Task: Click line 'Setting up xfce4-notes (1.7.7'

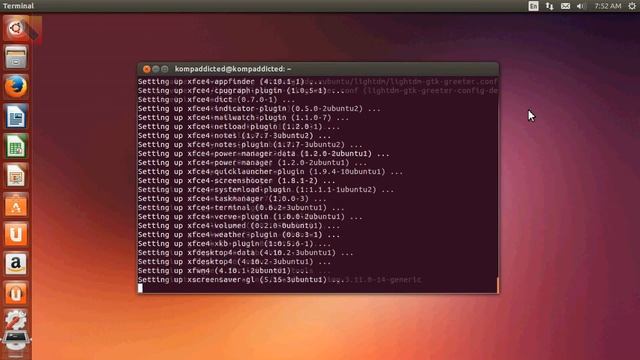Action: pos(234,136)
